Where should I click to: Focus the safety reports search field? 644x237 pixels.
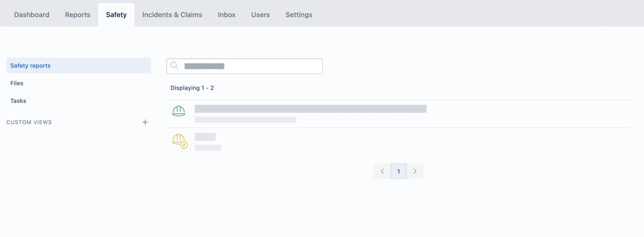click(245, 66)
